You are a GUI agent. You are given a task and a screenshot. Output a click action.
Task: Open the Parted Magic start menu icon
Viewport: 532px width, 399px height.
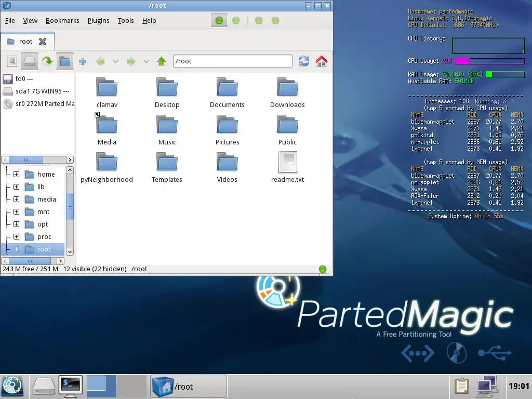tap(12, 386)
